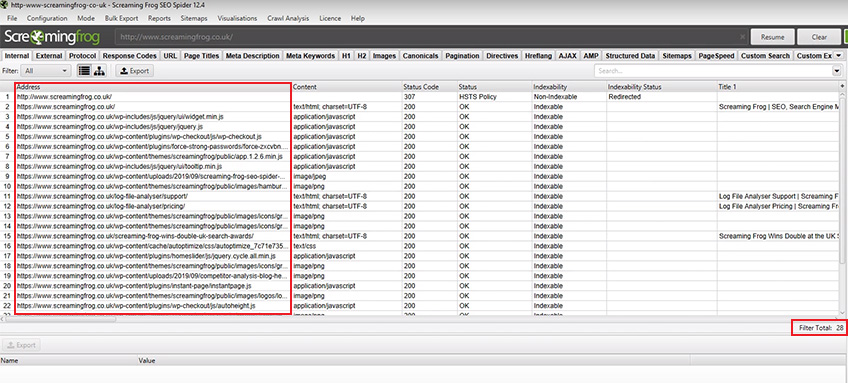Select the screaming-frog-wins-double-uk-search-awards address row
Image resolution: width=848 pixels, height=383 pixels.
[153, 236]
